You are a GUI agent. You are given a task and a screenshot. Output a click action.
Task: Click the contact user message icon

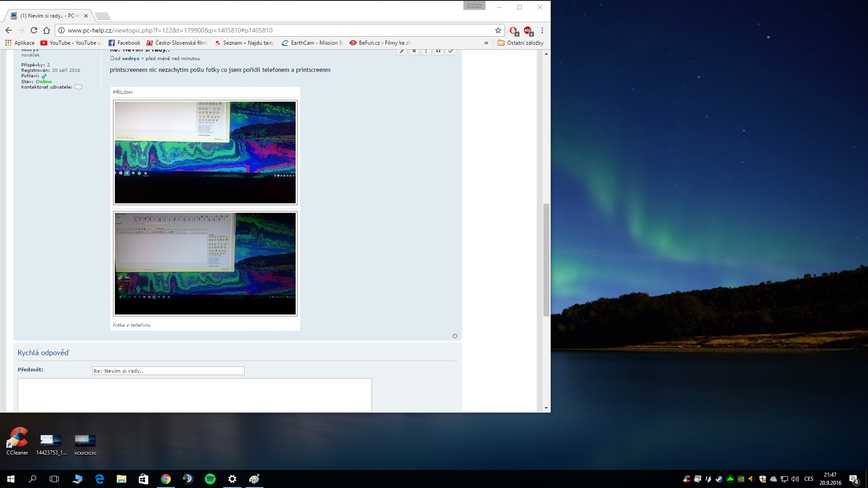[78, 87]
